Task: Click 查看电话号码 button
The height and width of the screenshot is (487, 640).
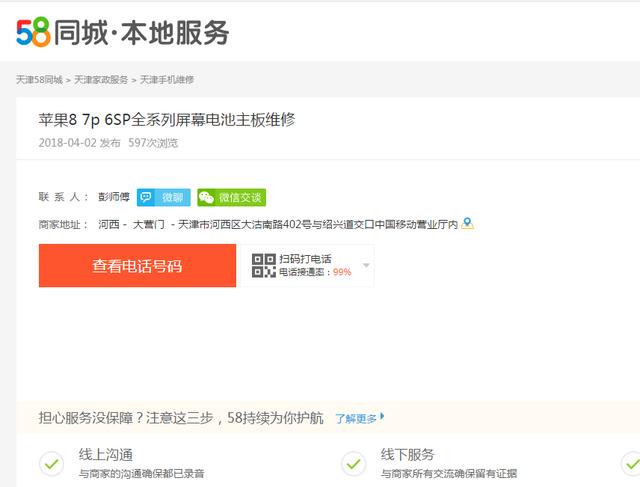Action: pos(137,266)
